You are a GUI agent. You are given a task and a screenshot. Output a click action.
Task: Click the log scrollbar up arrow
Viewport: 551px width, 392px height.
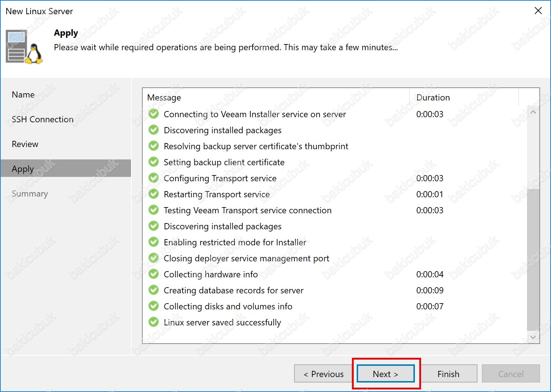click(x=533, y=112)
